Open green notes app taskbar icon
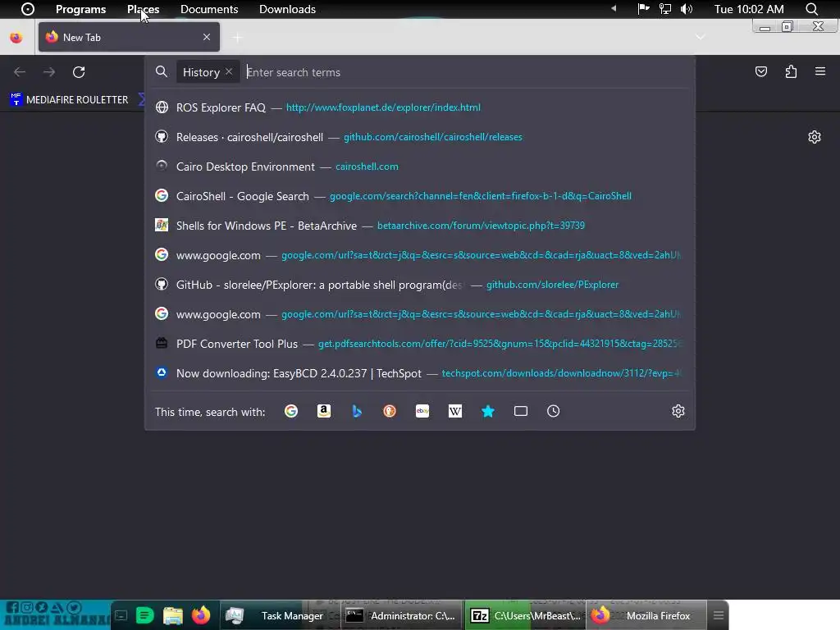The height and width of the screenshot is (630, 840). 144,615
